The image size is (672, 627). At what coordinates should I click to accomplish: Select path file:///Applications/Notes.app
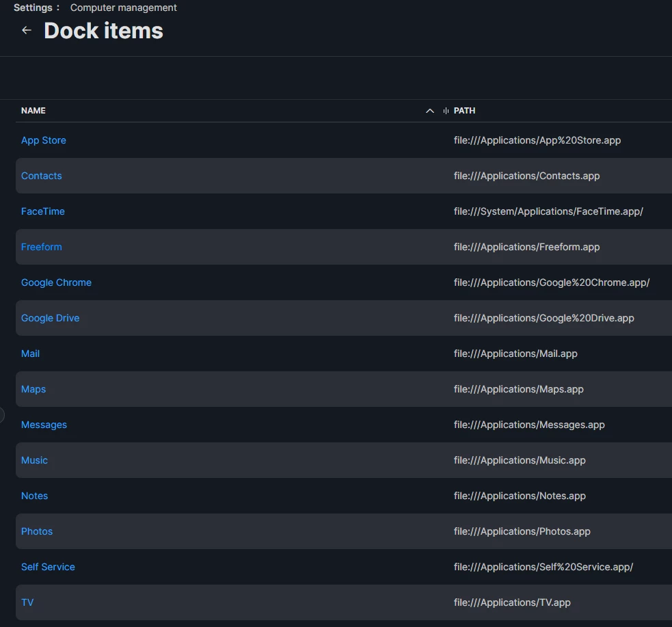click(x=520, y=496)
